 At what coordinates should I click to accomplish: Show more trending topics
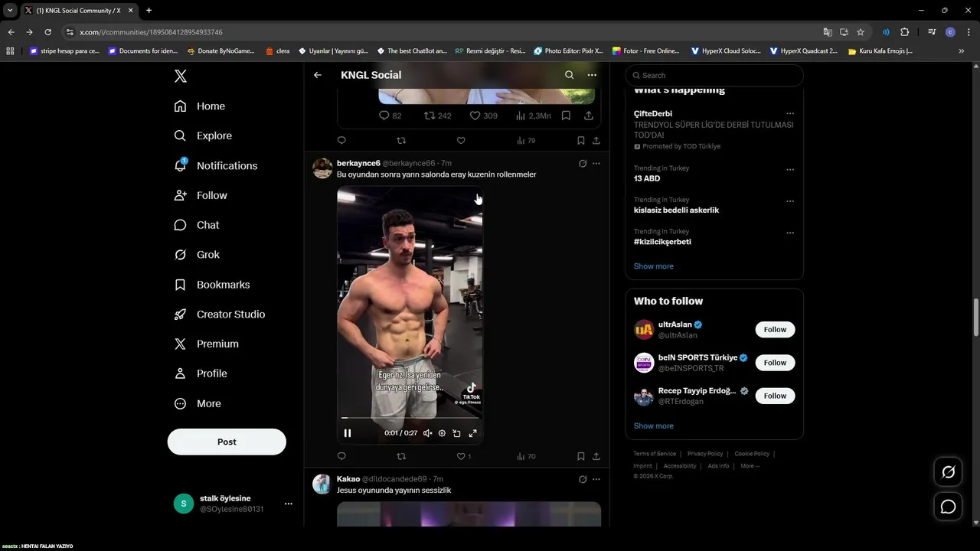tap(654, 266)
